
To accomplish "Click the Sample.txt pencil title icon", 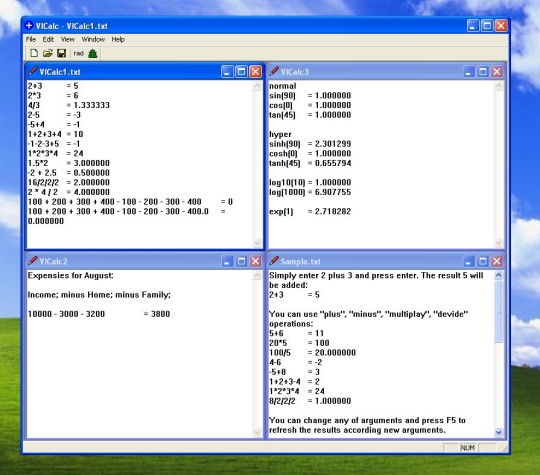I will [274, 261].
